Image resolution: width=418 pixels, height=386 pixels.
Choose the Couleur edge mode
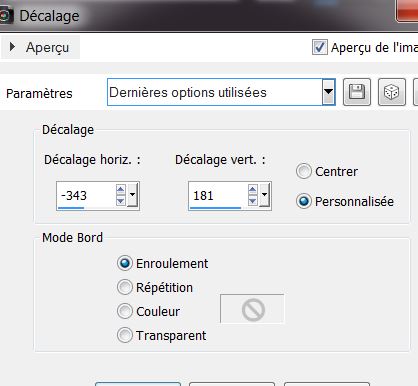(x=125, y=311)
